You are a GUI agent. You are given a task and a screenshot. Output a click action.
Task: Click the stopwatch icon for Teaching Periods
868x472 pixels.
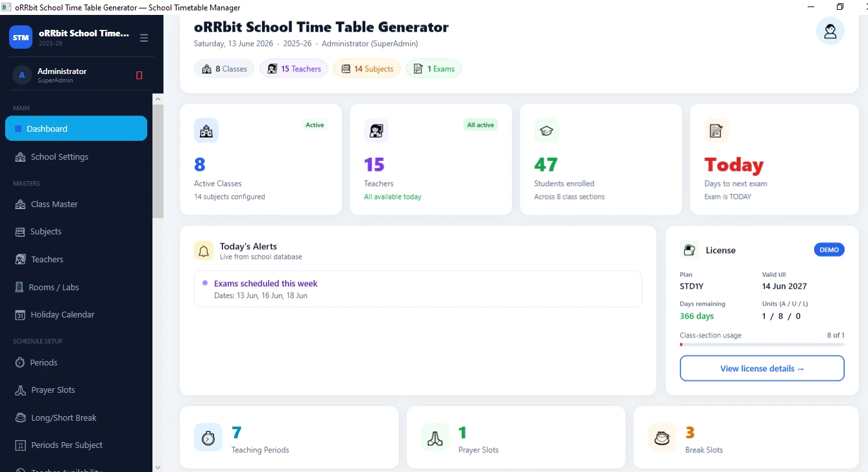click(208, 438)
